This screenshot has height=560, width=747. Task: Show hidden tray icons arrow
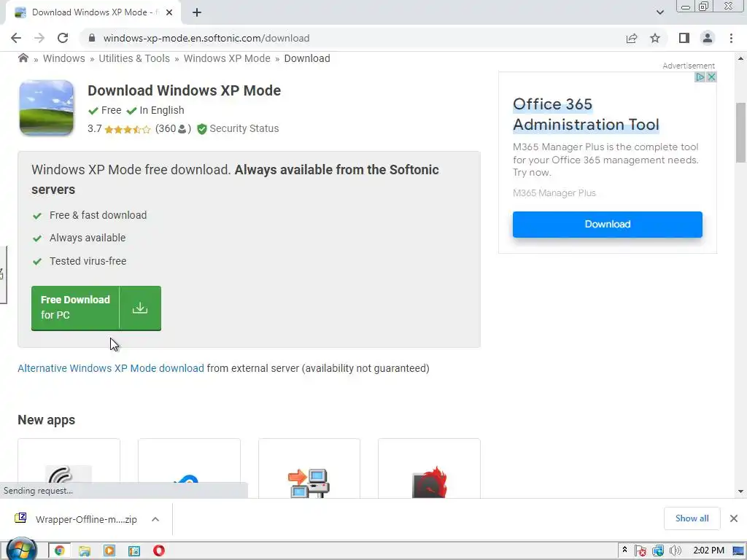click(624, 551)
